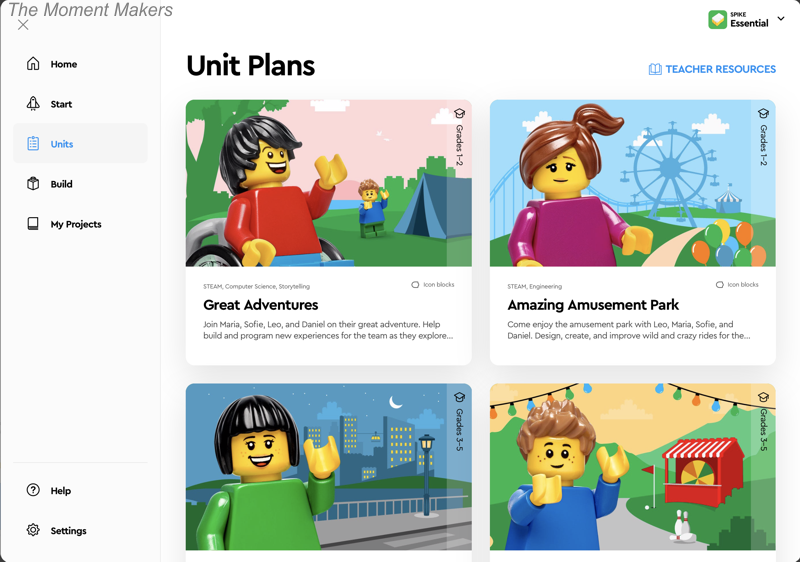Open the Amazing Amusement Park unit title
This screenshot has height=562, width=800.
(593, 305)
